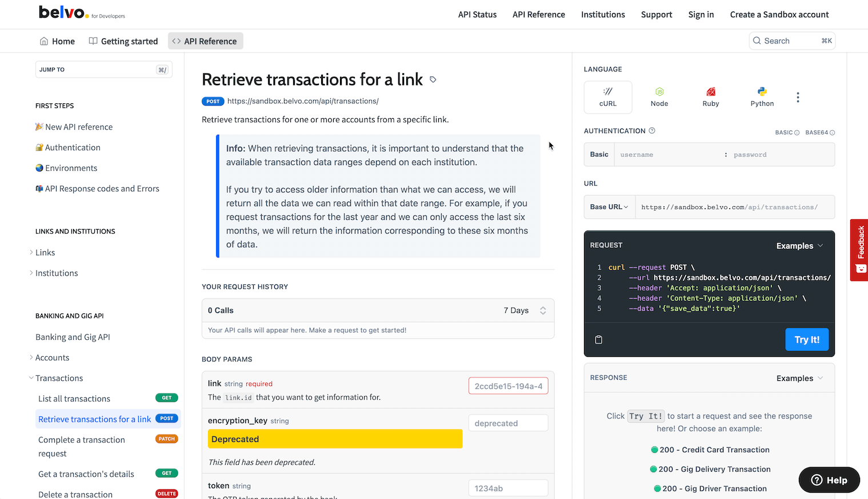868x499 pixels.
Task: Click the Home house icon
Action: 44,41
